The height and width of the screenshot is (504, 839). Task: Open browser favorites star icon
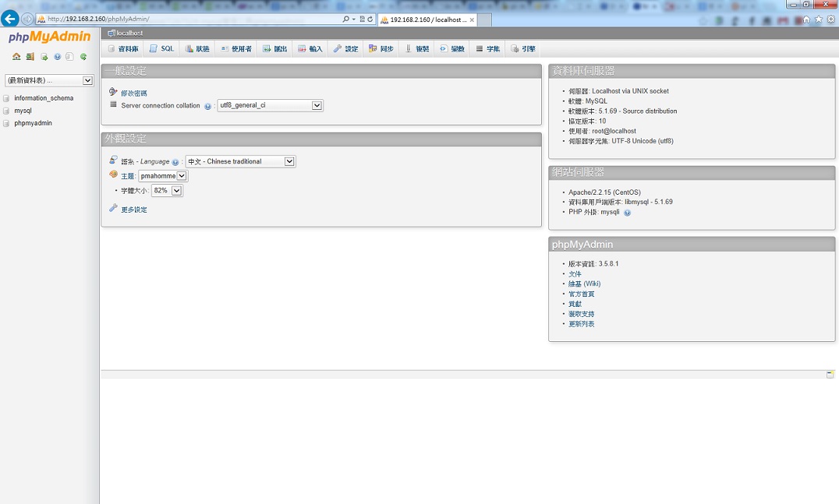point(819,19)
